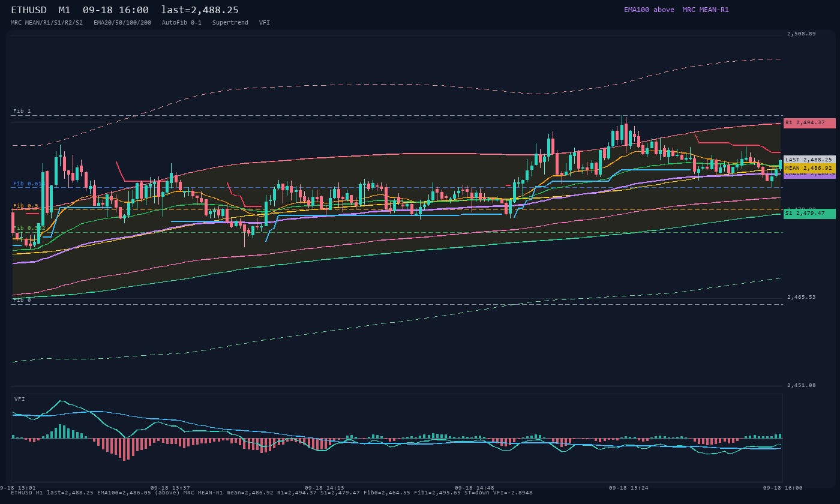This screenshot has height=504, width=840.
Task: Click 'Fib0=2,464.55' in the bottom status line
Action: click(x=387, y=493)
